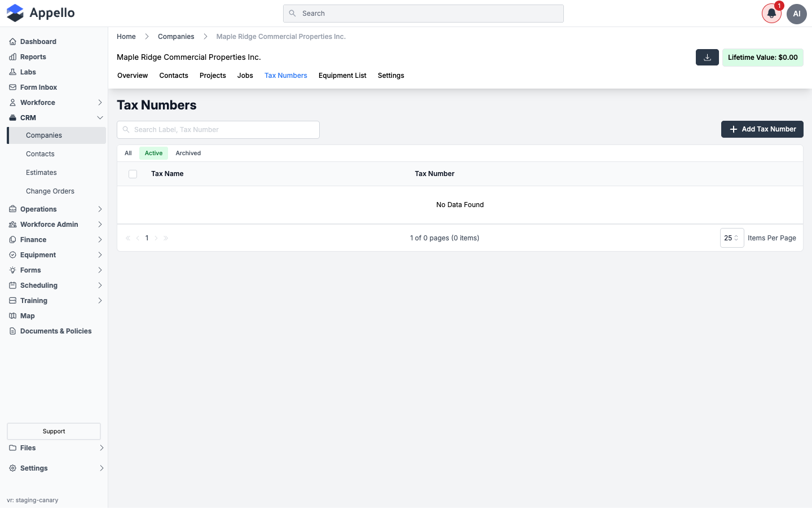The width and height of the screenshot is (812, 518).
Task: Go to previous page pagination arrow
Action: click(138, 238)
